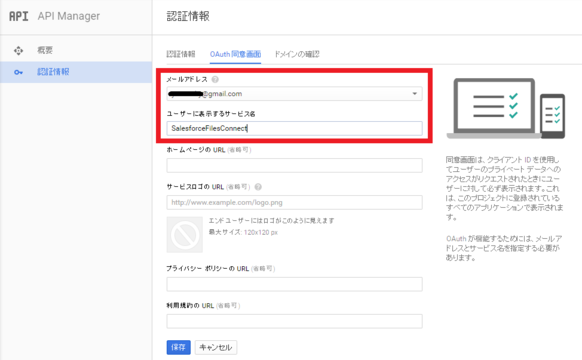Open the ドメインの確認 tab
Image resolution: width=582 pixels, height=360 pixels.
click(x=297, y=54)
